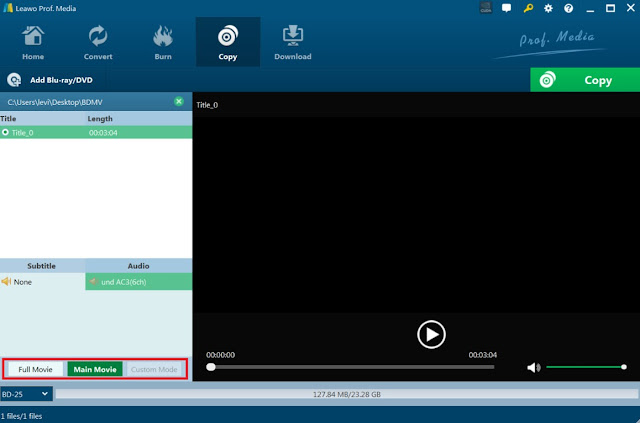This screenshot has height=423, width=640.
Task: Open the Burn module
Action: [163, 42]
